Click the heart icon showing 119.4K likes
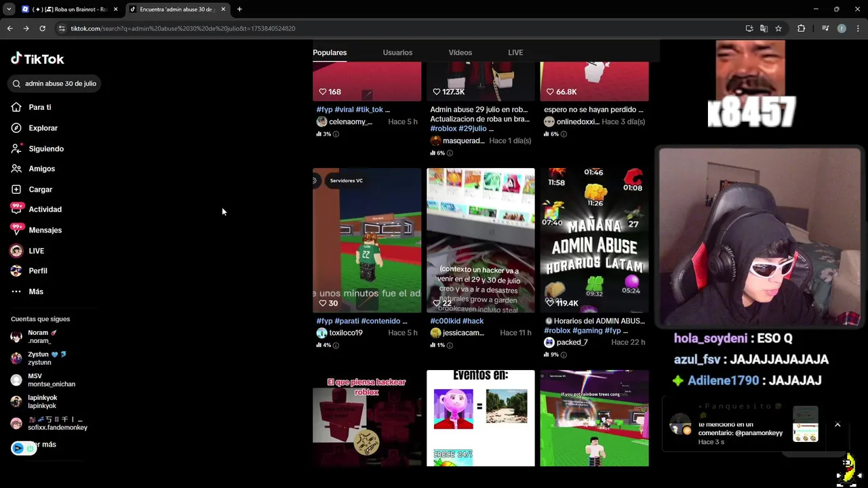The height and width of the screenshot is (488, 868). coord(550,303)
